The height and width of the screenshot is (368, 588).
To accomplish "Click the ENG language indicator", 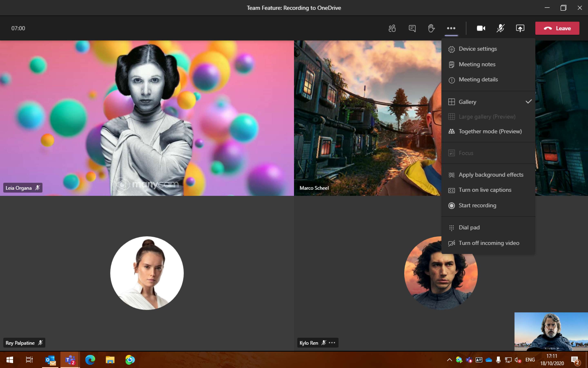I will tap(530, 360).
